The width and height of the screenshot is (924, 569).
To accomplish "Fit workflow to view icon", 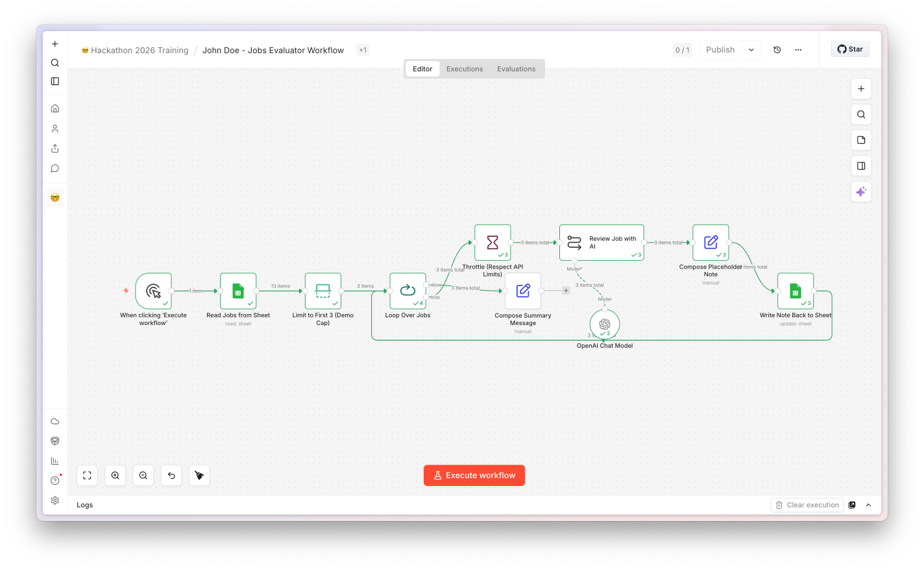I will [x=87, y=476].
